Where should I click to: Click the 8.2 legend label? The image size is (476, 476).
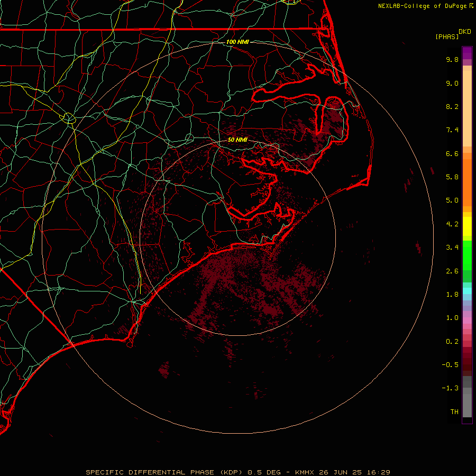point(452,106)
